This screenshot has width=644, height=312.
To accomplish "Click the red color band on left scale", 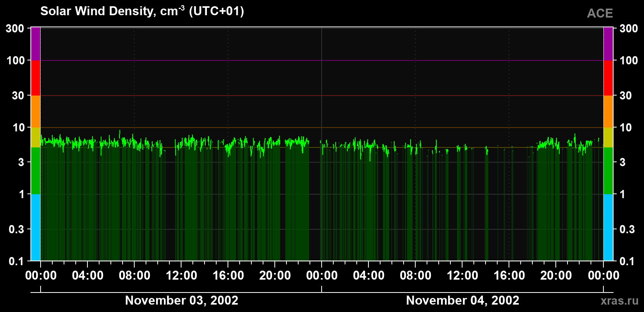I will (36, 78).
